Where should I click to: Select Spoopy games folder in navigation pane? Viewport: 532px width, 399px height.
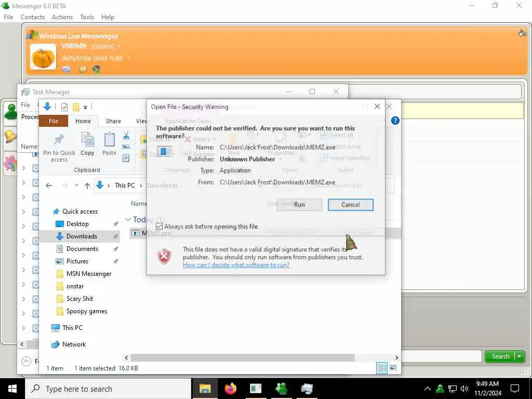(x=87, y=311)
